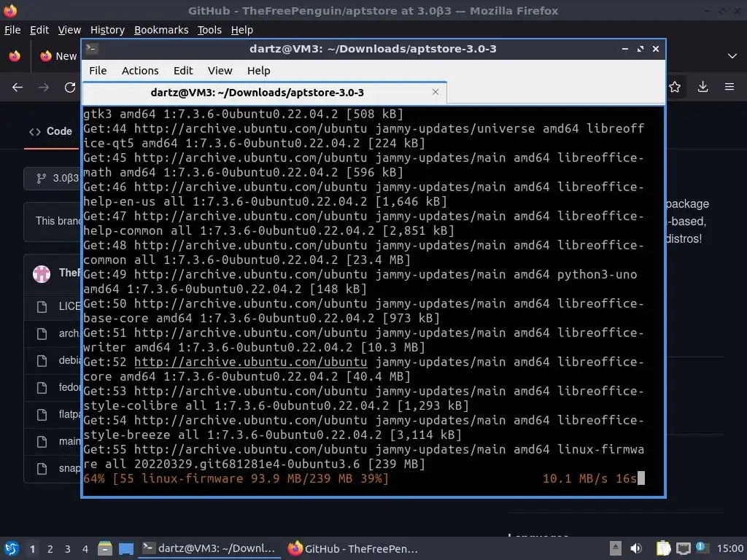The width and height of the screenshot is (747, 560).
Task: Reload the Firefox page
Action: pos(70,87)
